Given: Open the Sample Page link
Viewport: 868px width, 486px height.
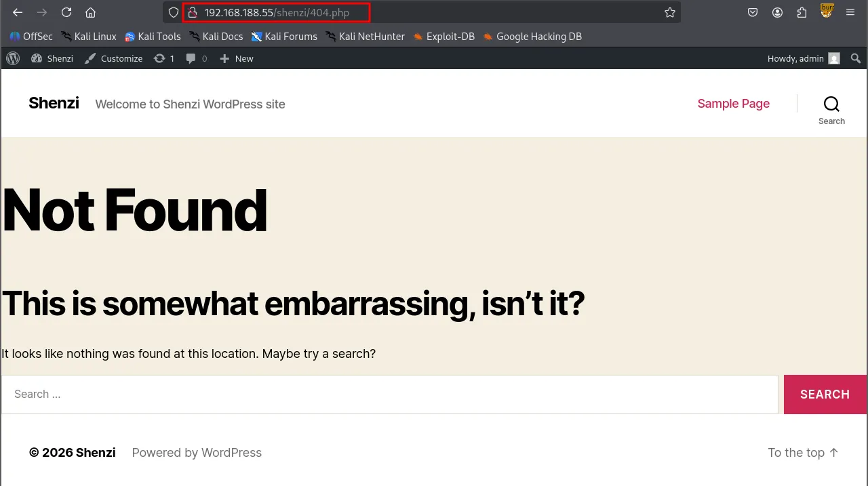Looking at the screenshot, I should [733, 104].
